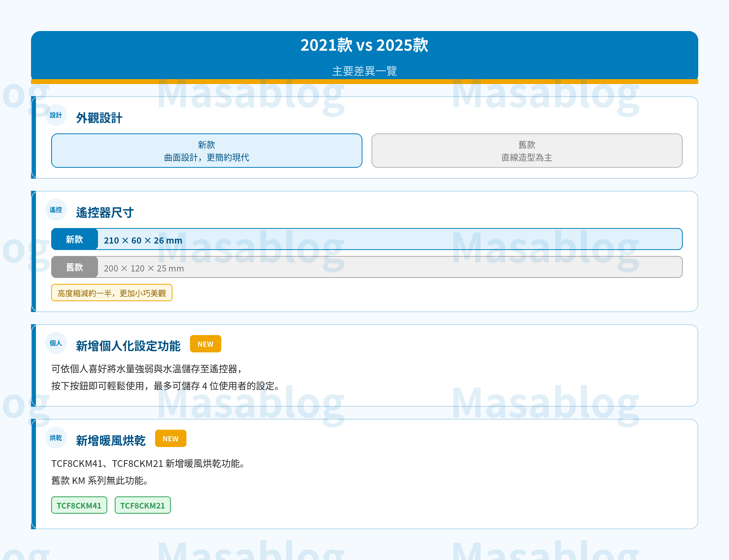
Task: Click the 烘乾 round badge icon
Action: point(56,438)
